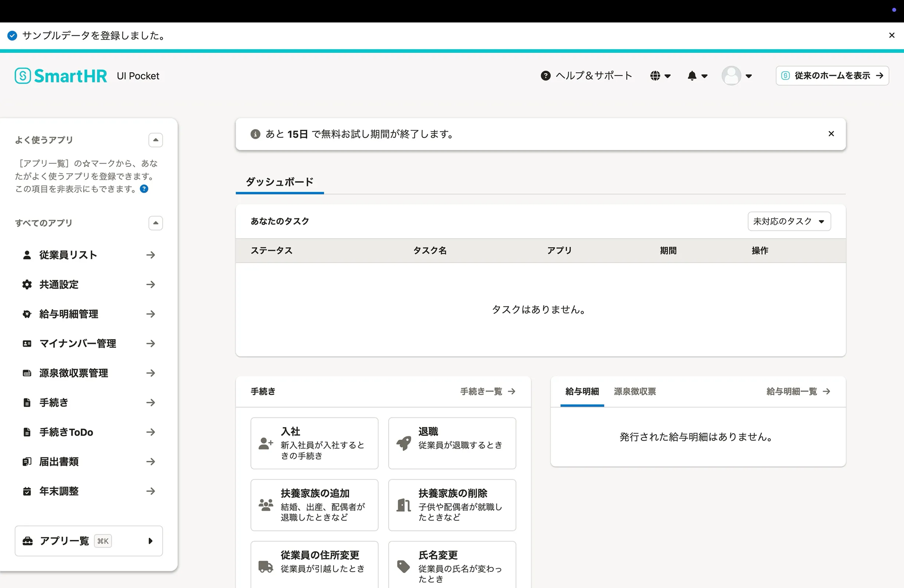Screen dimensions: 904x588
Task: Collapse the よく使うアプリ section
Action: click(x=155, y=140)
